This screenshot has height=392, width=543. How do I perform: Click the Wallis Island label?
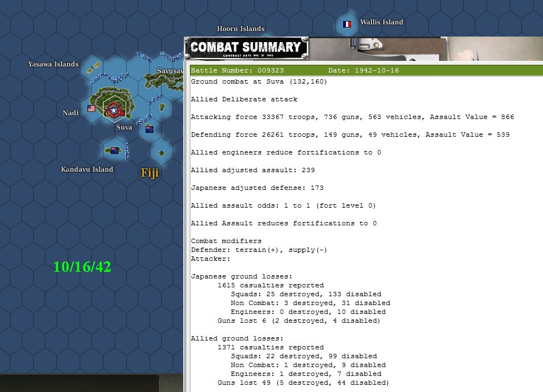pyautogui.click(x=381, y=22)
